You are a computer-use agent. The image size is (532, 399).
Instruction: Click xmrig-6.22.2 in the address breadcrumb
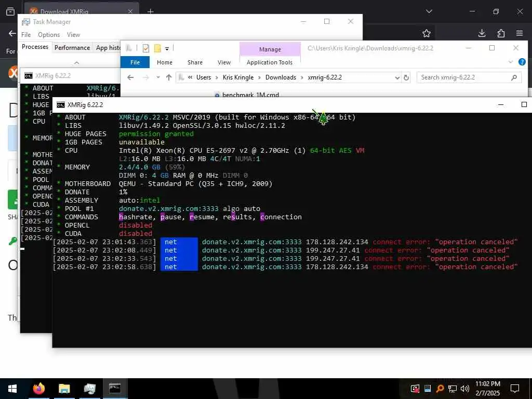point(325,77)
